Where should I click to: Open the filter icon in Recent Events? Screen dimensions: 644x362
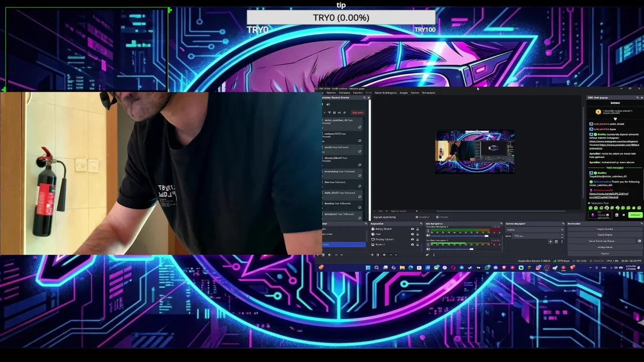click(329, 113)
